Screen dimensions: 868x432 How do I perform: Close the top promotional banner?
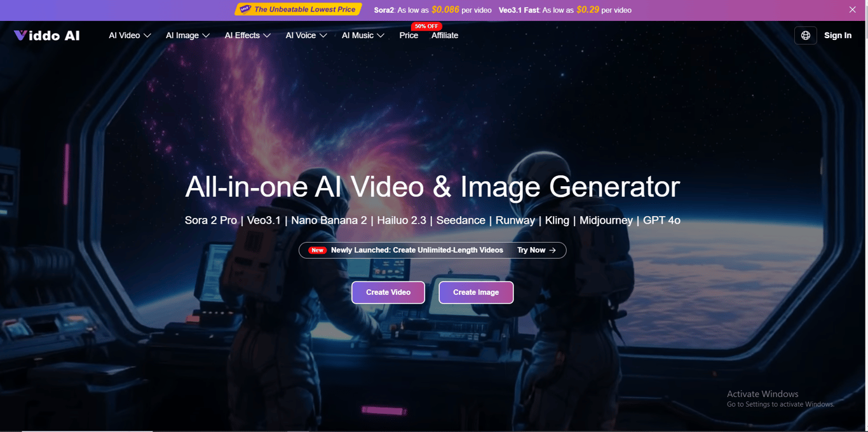(853, 10)
